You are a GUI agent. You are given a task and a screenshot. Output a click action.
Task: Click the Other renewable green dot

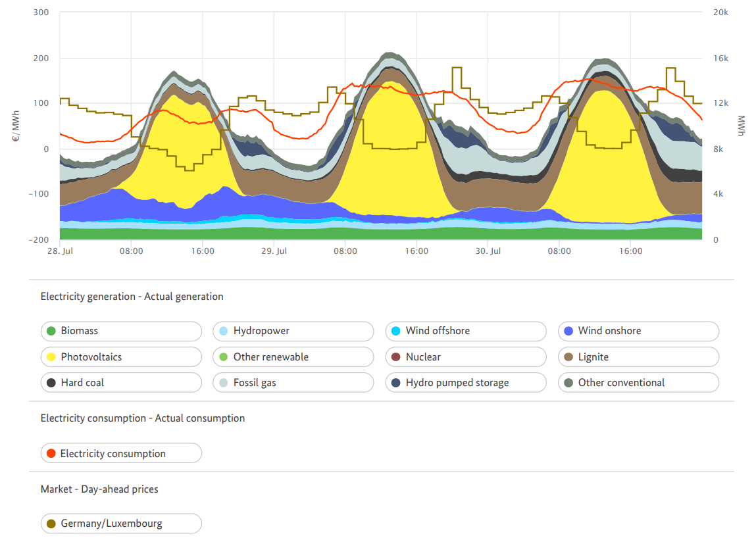pos(224,357)
